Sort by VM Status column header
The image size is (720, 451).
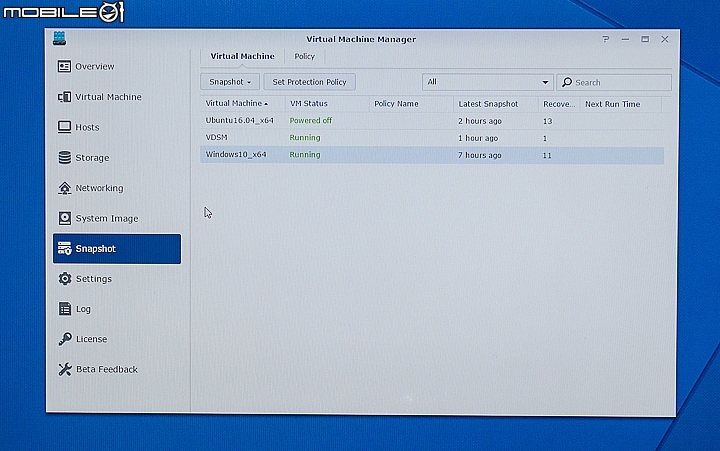327,104
